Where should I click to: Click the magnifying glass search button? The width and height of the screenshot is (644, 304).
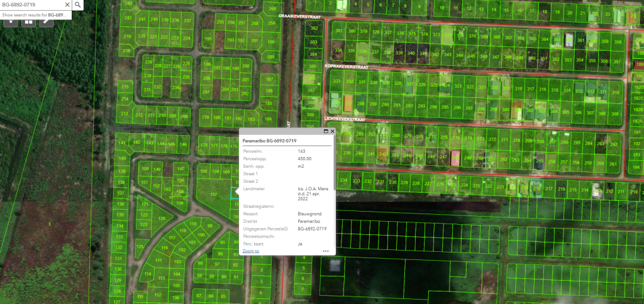coord(77,5)
